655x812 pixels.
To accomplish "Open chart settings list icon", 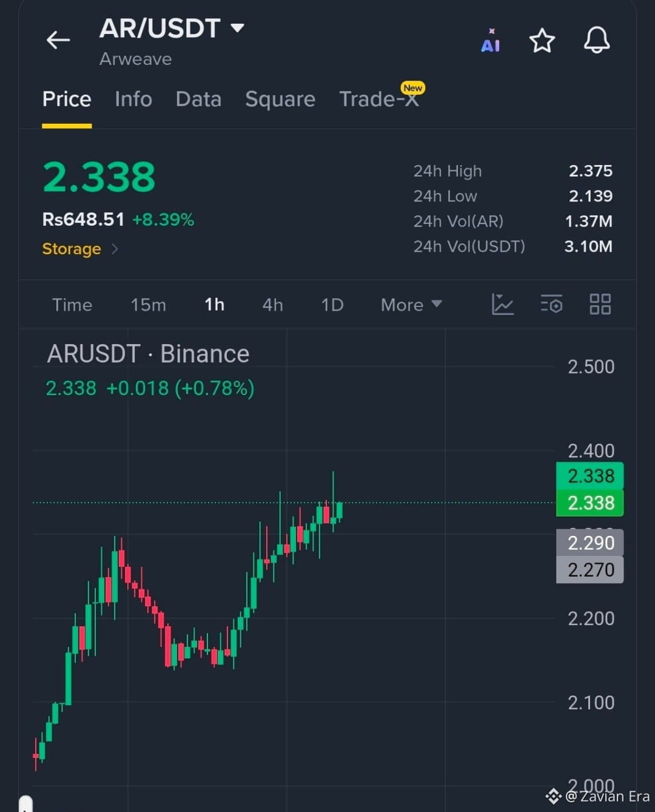I will click(x=551, y=304).
